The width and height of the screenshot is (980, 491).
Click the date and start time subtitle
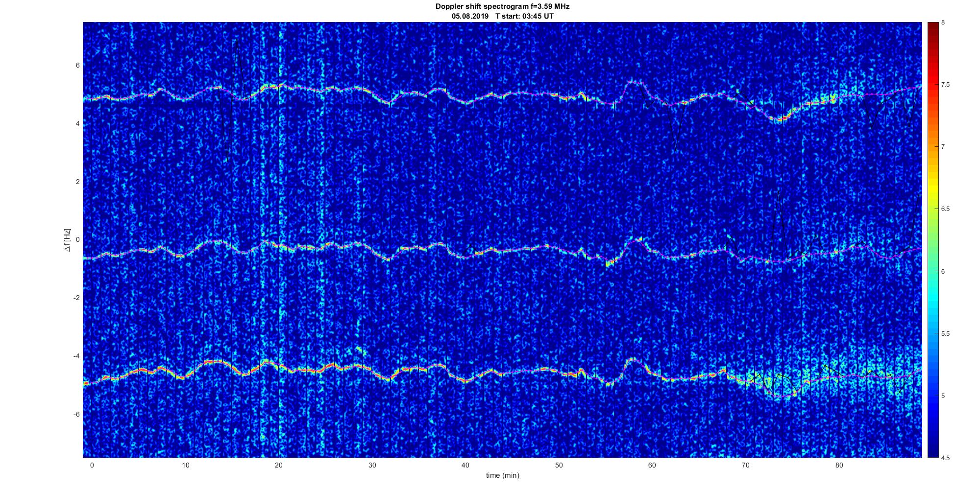point(503,16)
